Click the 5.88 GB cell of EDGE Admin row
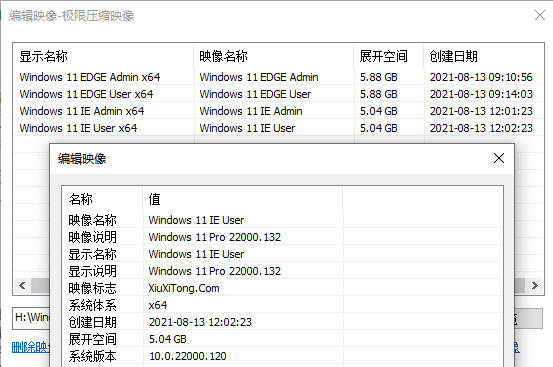 click(378, 77)
